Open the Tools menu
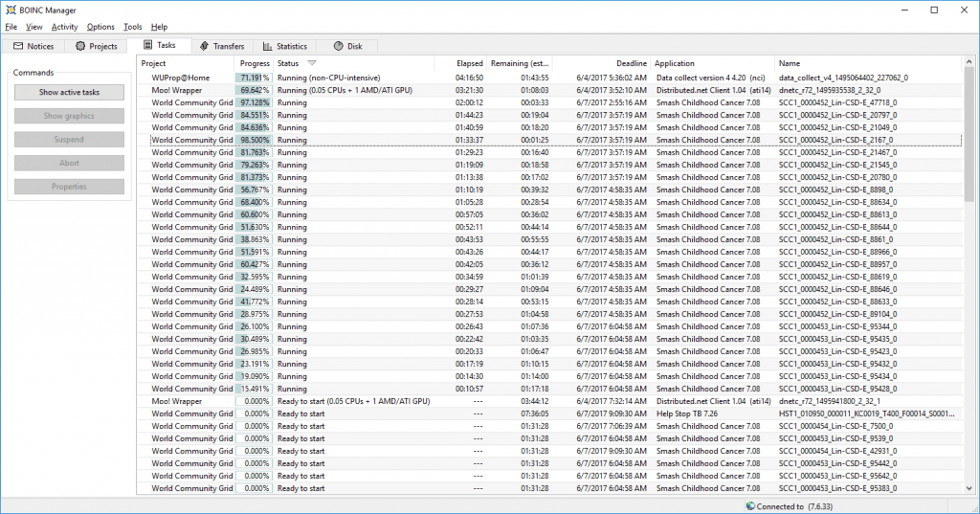This screenshot has height=514, width=980. point(132,27)
